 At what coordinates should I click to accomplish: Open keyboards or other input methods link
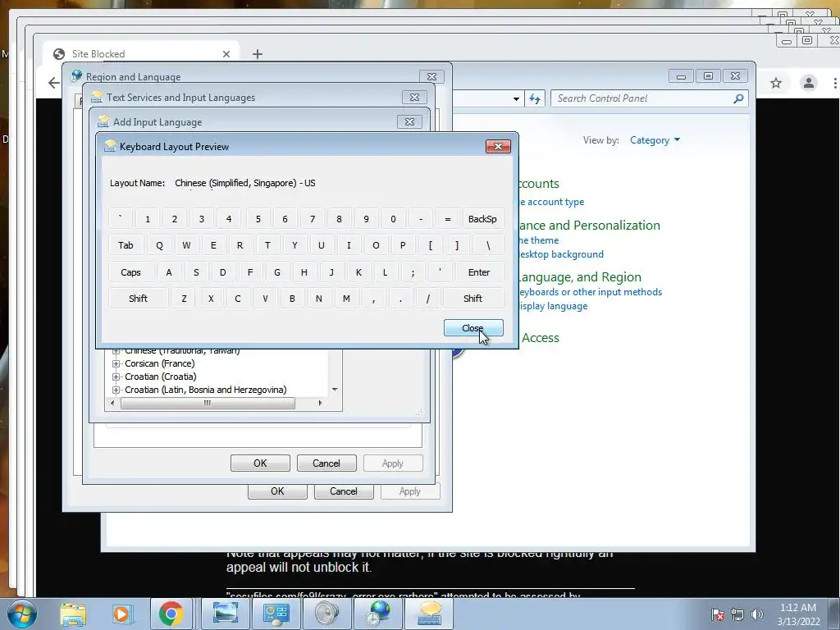[x=589, y=292]
